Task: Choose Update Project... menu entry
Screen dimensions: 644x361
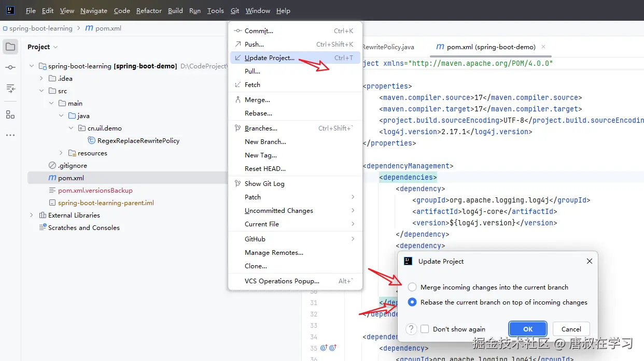Action: pyautogui.click(x=295, y=58)
